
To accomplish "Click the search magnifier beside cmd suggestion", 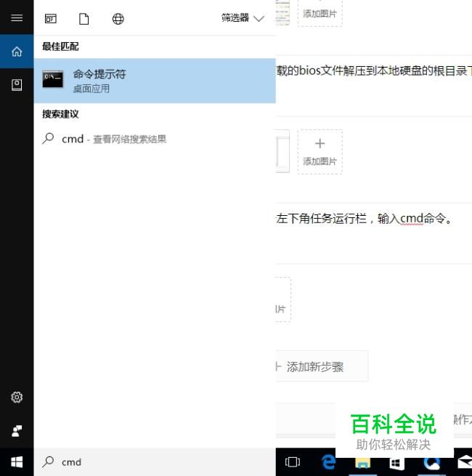I will point(48,138).
